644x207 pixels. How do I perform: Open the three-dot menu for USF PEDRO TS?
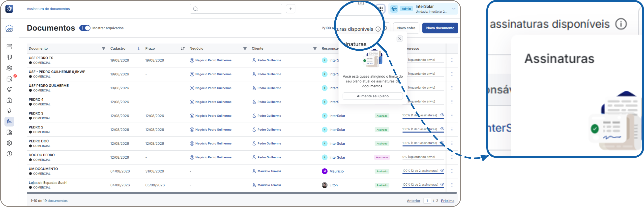452,60
